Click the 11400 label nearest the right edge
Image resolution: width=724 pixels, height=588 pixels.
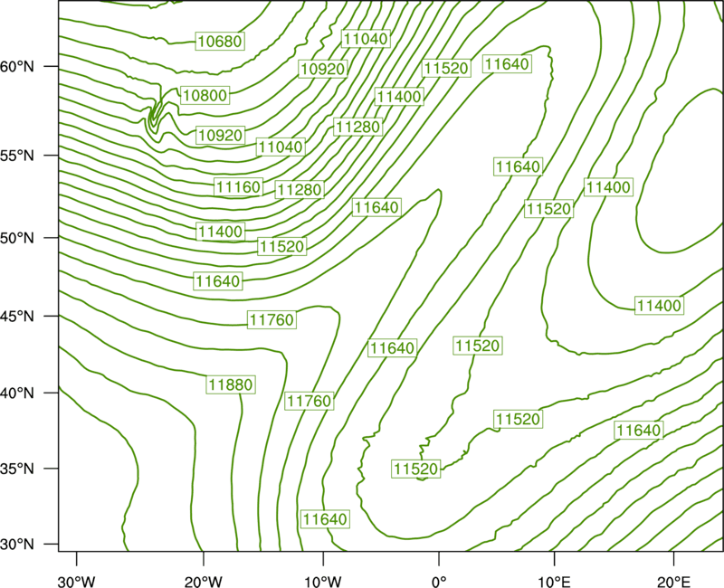coord(659,306)
